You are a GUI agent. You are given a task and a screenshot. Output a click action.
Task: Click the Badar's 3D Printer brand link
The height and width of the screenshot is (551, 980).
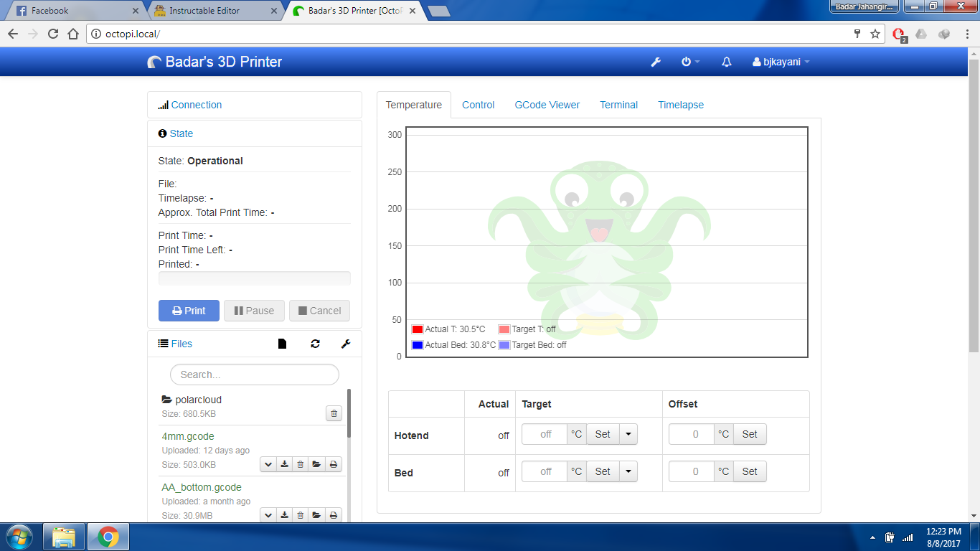pyautogui.click(x=215, y=62)
